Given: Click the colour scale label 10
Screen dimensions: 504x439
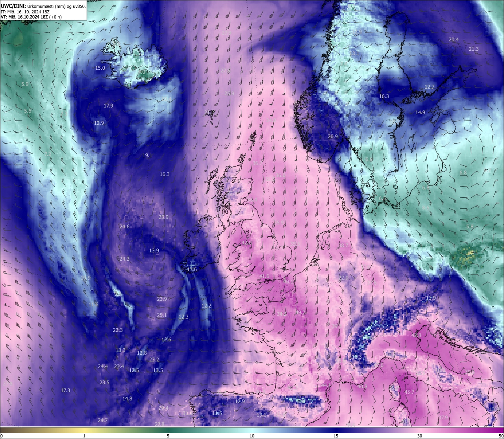Looking at the screenshot, I should coord(252,436).
